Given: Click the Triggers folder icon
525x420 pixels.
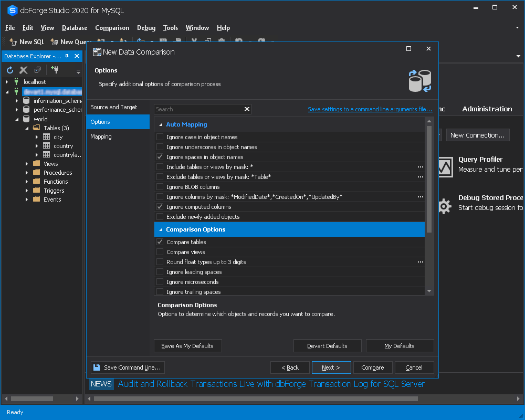Looking at the screenshot, I should click(x=37, y=190).
